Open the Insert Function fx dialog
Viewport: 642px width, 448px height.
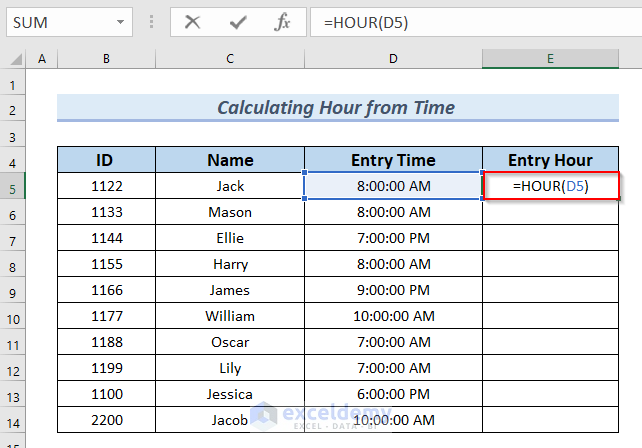[x=283, y=21]
